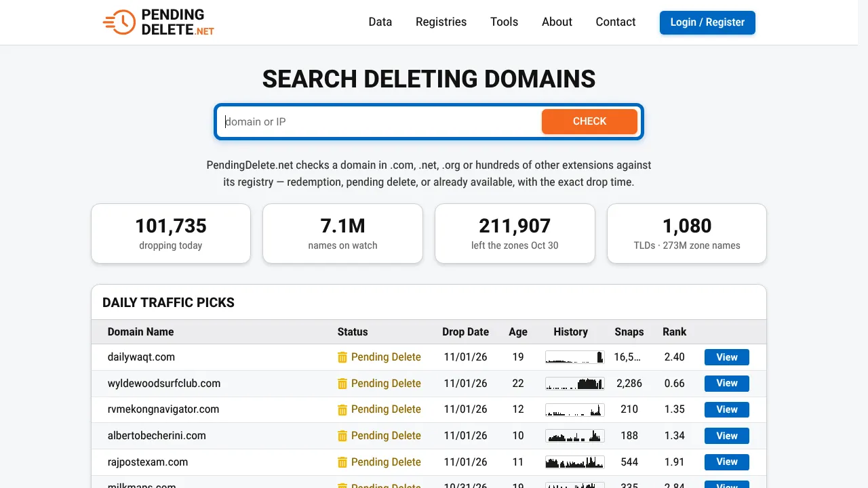868x488 pixels.
Task: Click the Login / Register button
Action: point(707,22)
